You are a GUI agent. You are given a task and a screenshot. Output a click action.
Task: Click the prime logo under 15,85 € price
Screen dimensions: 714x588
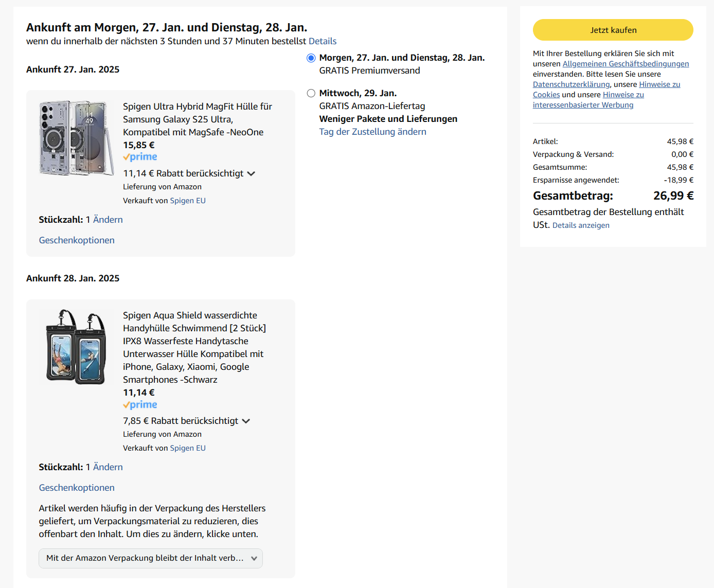(x=140, y=157)
